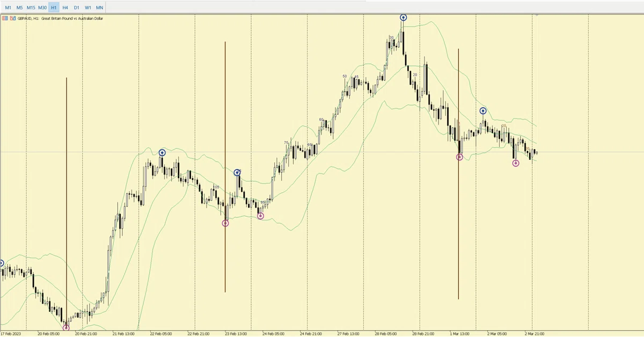Select pink circle marker at the lowest point

pyautogui.click(x=66, y=328)
